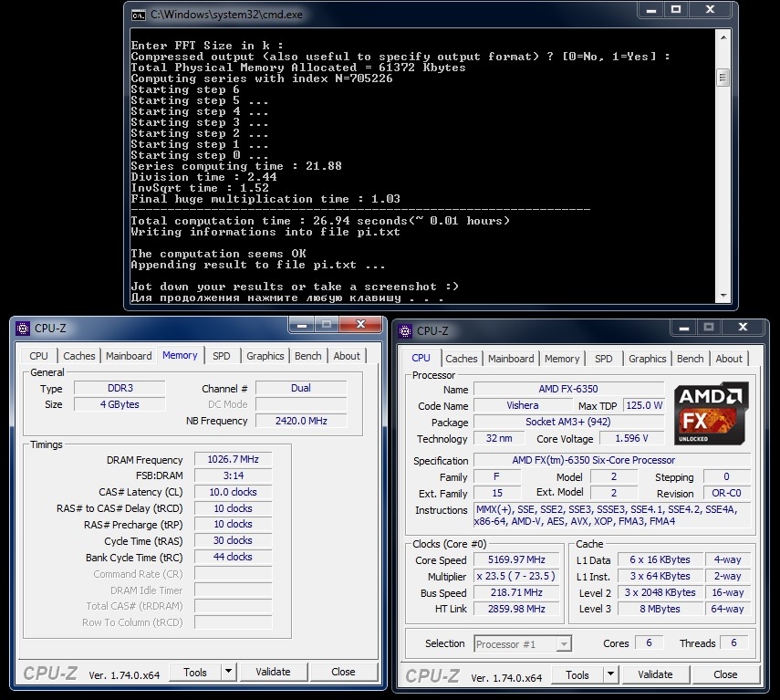The image size is (780, 700).
Task: Close the cmd.exe window with X
Action: pyautogui.click(x=711, y=9)
